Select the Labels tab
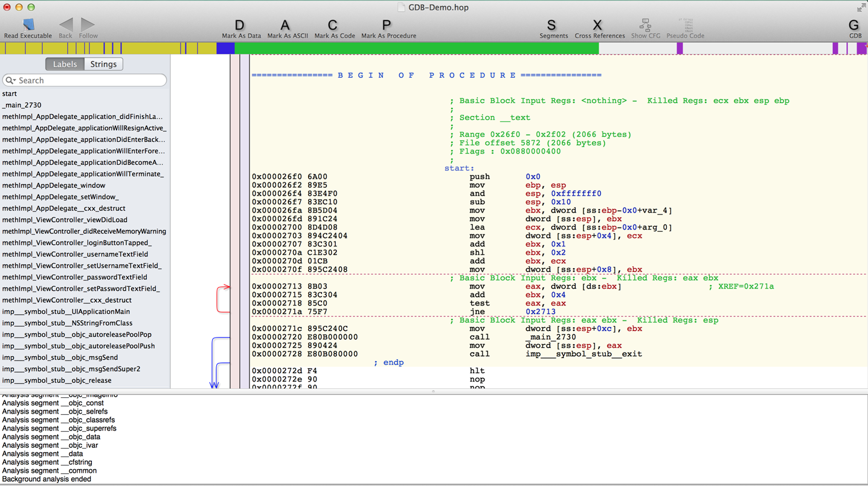Viewport: 868px width, 486px height. coord(65,64)
